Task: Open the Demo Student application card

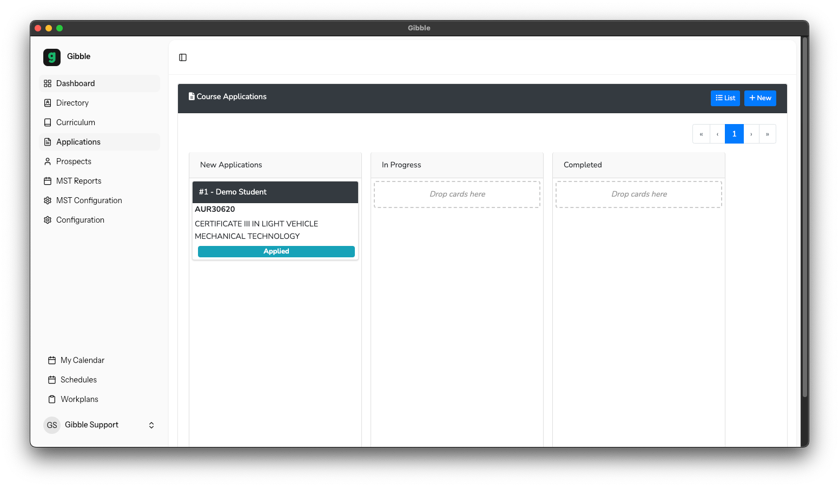Action: tap(275, 192)
